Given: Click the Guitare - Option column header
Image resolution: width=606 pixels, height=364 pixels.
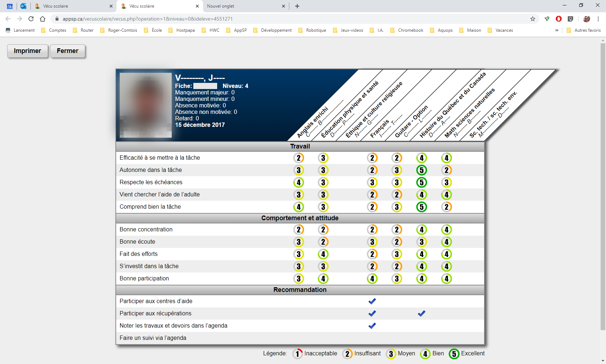Looking at the screenshot, I should point(411,121).
